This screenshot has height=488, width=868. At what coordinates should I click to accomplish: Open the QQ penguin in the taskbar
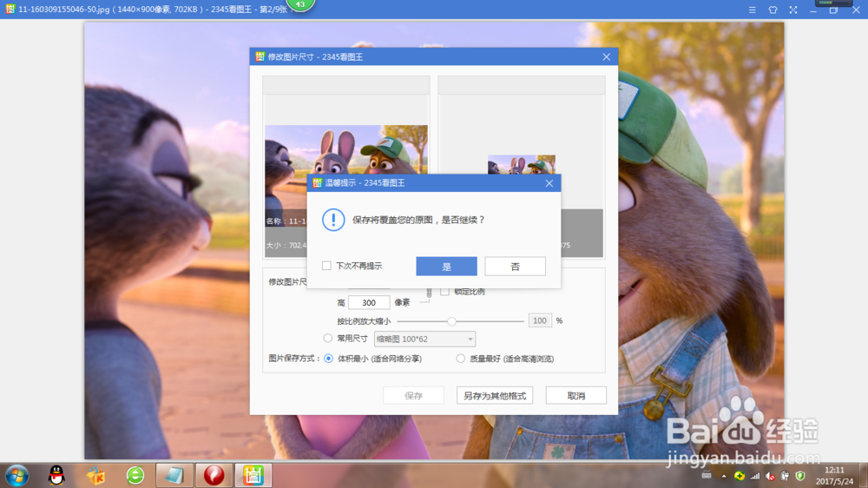pos(56,475)
